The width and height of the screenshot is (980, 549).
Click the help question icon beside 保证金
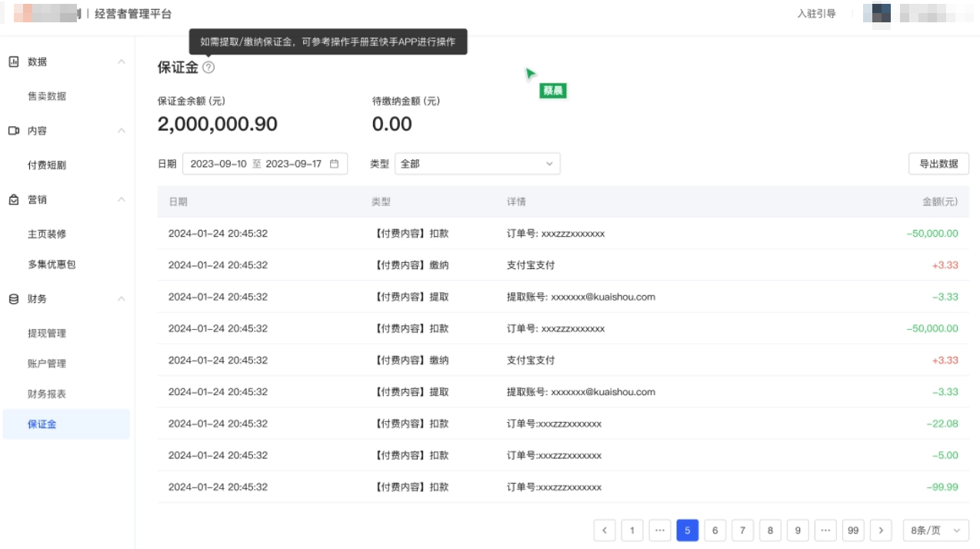208,68
